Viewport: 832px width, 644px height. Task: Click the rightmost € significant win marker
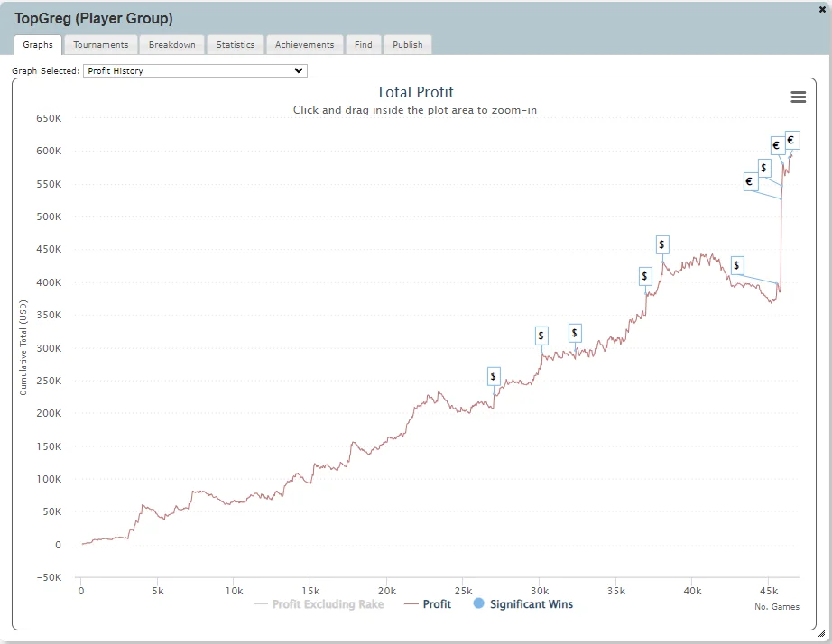pyautogui.click(x=791, y=140)
